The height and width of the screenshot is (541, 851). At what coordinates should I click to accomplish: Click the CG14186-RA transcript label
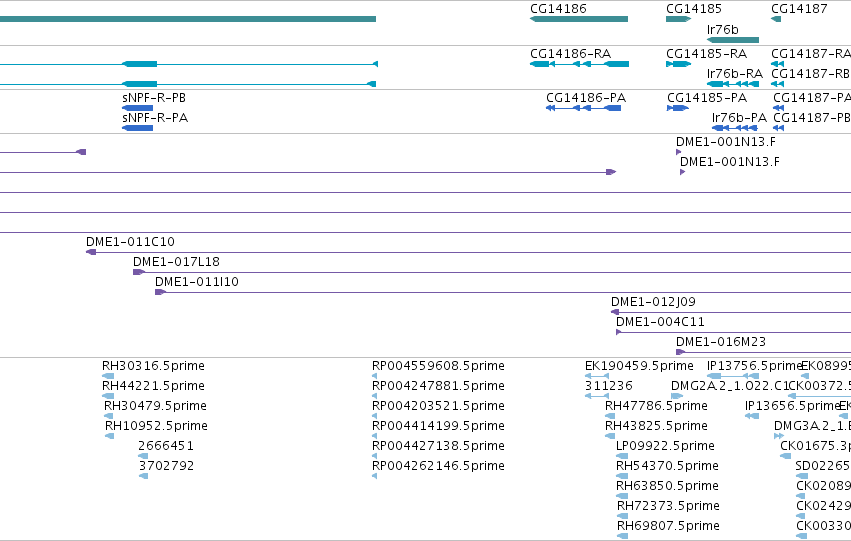570,54
